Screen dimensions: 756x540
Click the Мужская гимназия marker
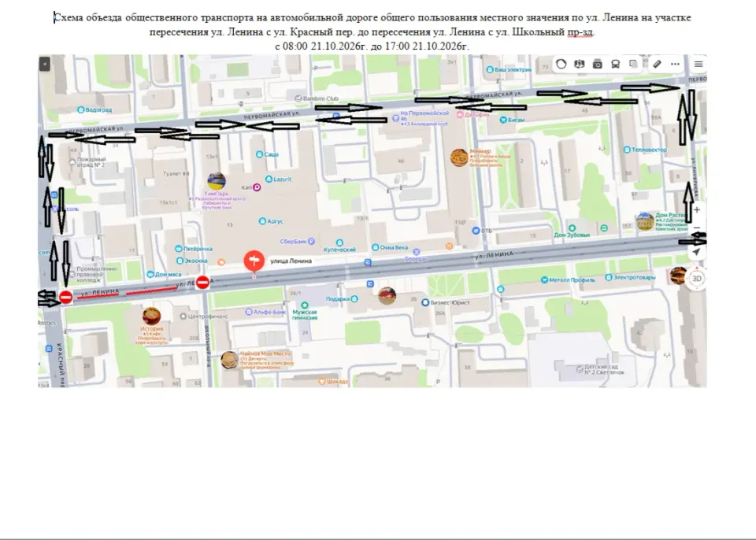coord(305,305)
